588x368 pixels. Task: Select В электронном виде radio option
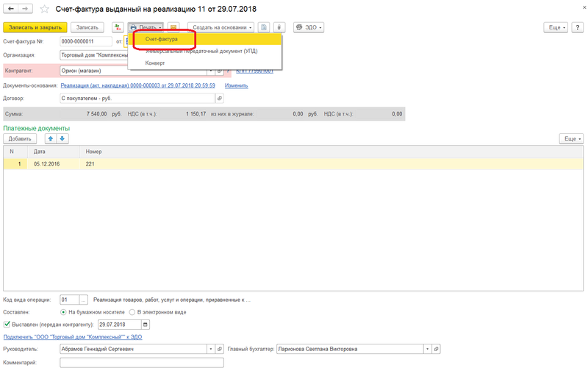click(132, 312)
